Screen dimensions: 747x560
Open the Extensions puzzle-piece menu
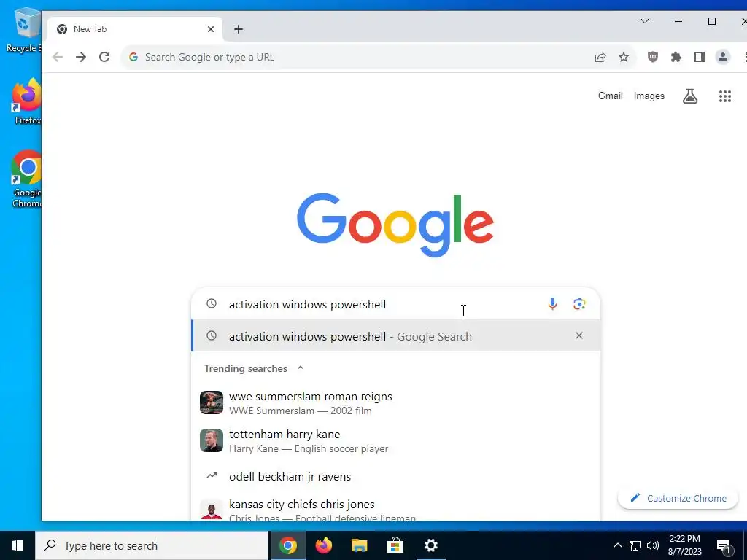[x=676, y=57]
